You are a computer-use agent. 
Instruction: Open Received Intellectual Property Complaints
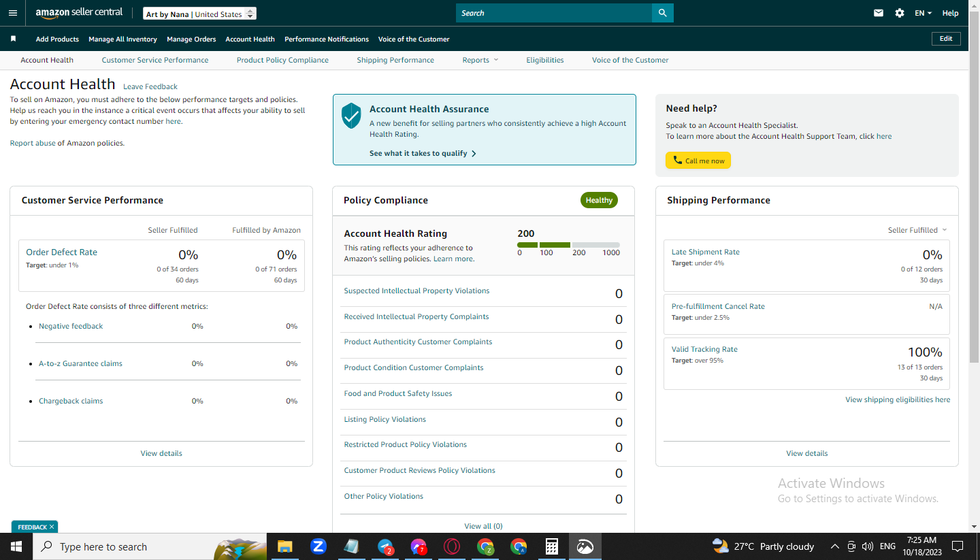[416, 316]
